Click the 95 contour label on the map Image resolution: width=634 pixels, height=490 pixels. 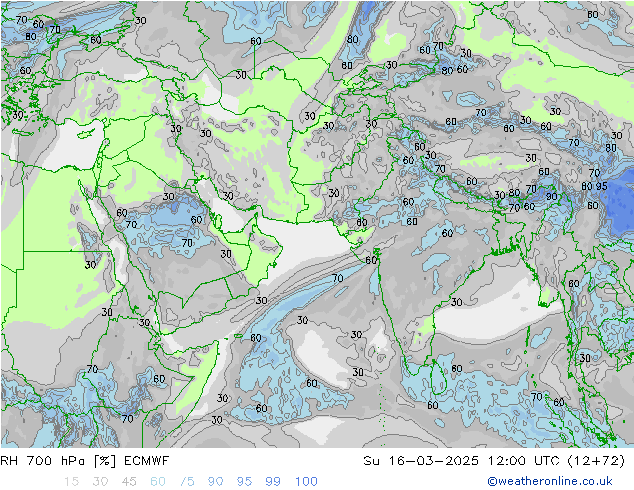click(601, 186)
